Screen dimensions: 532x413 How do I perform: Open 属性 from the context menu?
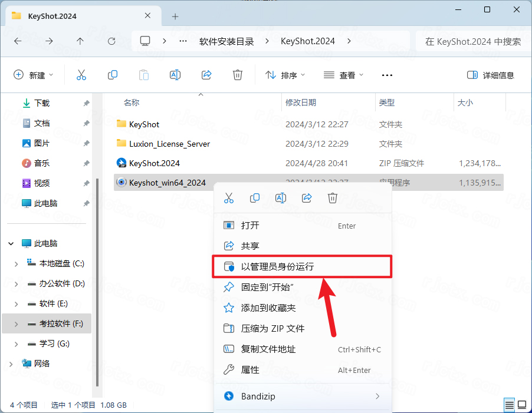tap(302, 370)
